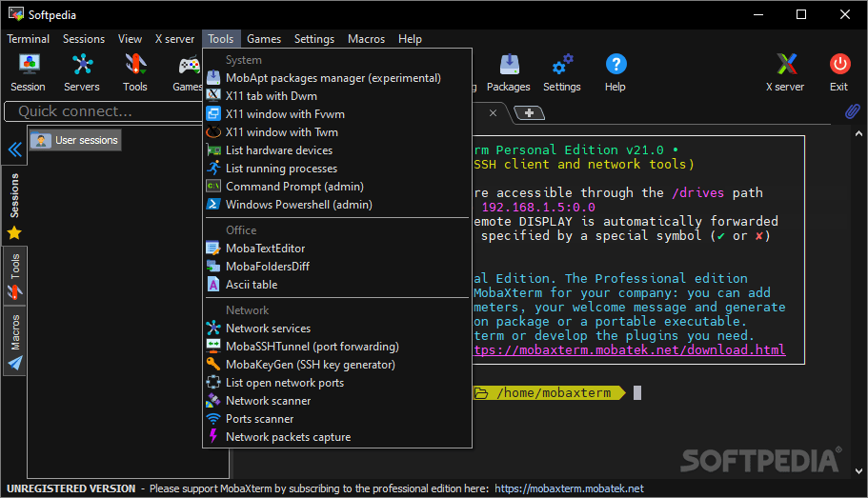
Task: Open the X server menu
Action: click(174, 39)
